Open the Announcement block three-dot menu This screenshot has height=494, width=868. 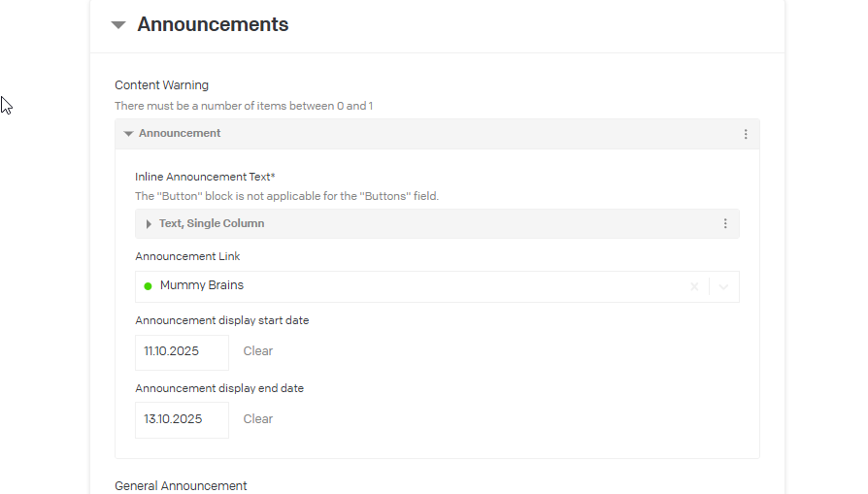(x=746, y=134)
